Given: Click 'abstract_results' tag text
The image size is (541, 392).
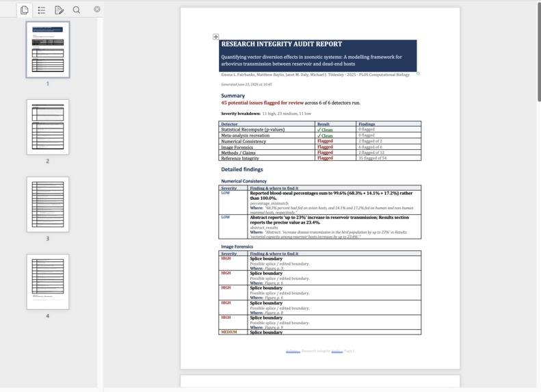Looking at the screenshot, I should (x=264, y=227).
